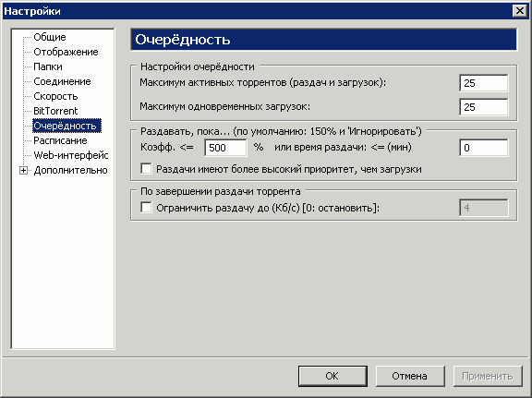
Task: Confirm settings with the OK button
Action: tap(332, 376)
